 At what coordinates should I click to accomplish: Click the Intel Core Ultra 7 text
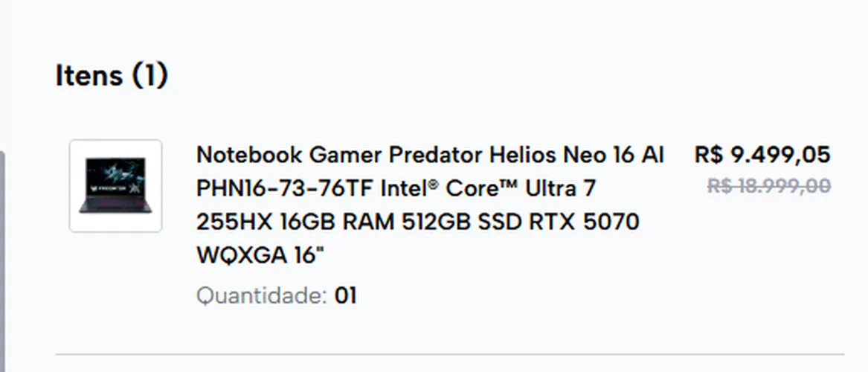click(488, 189)
